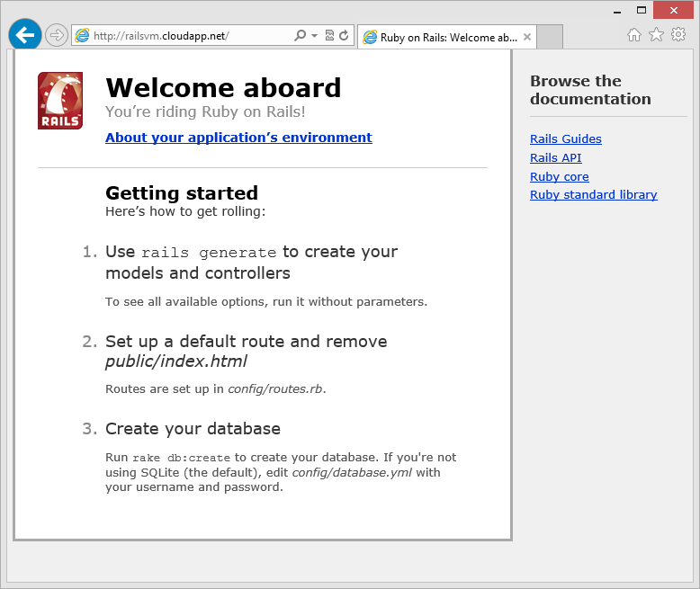Open About your application's environment link
Viewport: 700px width, 589px height.
[238, 138]
